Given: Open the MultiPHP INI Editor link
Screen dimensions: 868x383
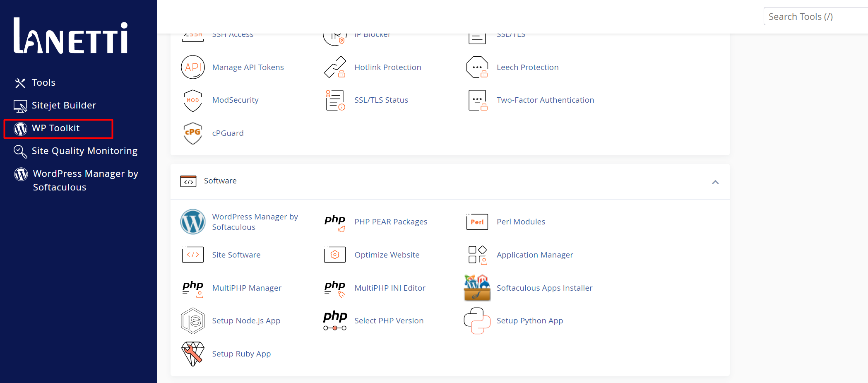Looking at the screenshot, I should coord(390,288).
